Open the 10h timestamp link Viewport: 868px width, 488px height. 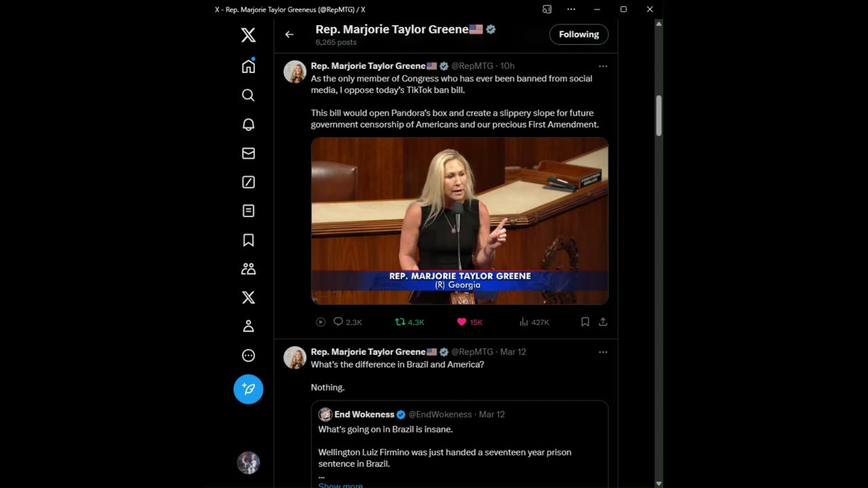point(507,66)
